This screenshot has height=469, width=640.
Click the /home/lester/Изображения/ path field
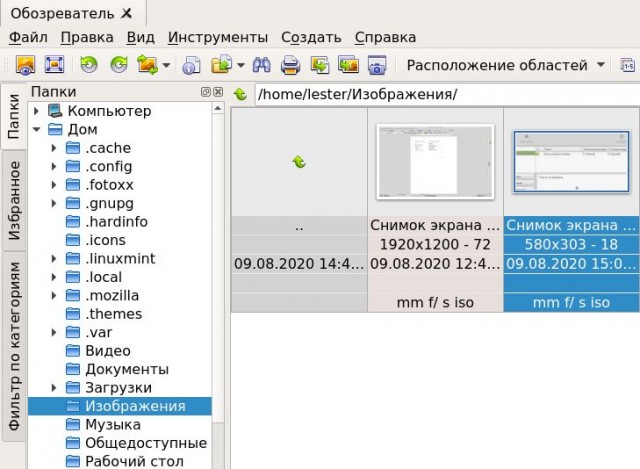pos(447,94)
